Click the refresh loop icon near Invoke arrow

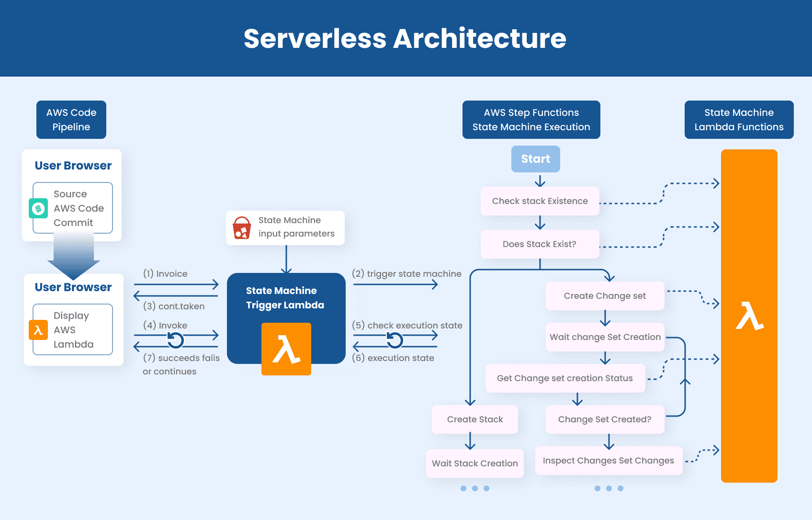pos(176,340)
